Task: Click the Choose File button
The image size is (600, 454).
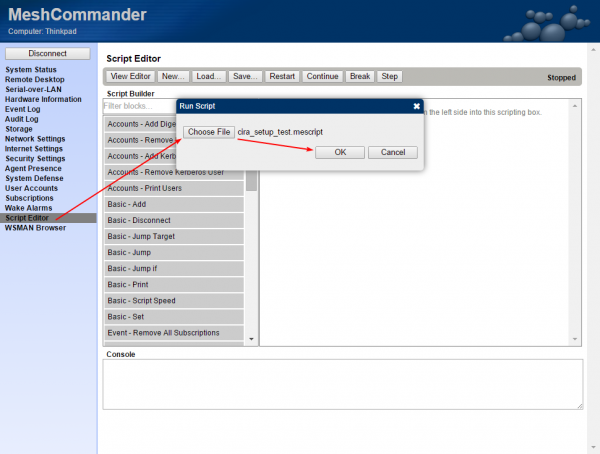Action: pyautogui.click(x=209, y=132)
